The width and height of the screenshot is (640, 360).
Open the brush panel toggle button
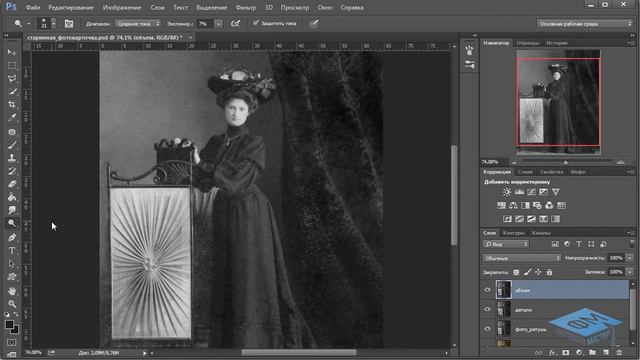(x=69, y=24)
